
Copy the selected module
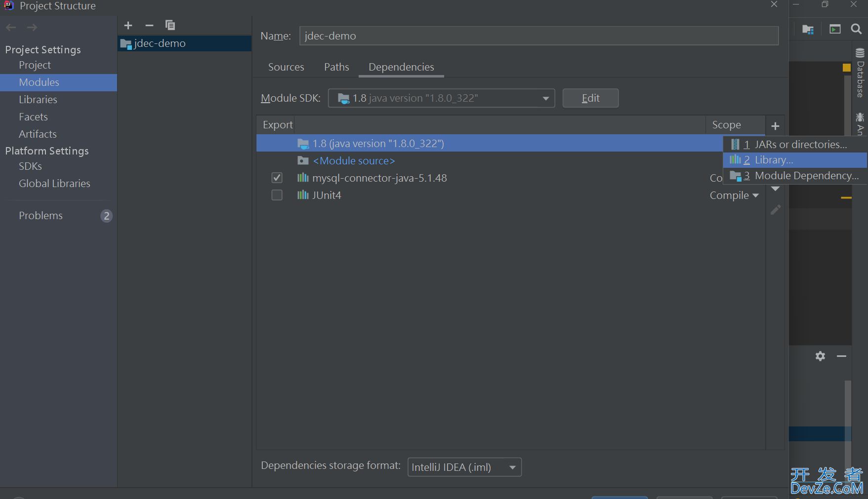pyautogui.click(x=170, y=25)
